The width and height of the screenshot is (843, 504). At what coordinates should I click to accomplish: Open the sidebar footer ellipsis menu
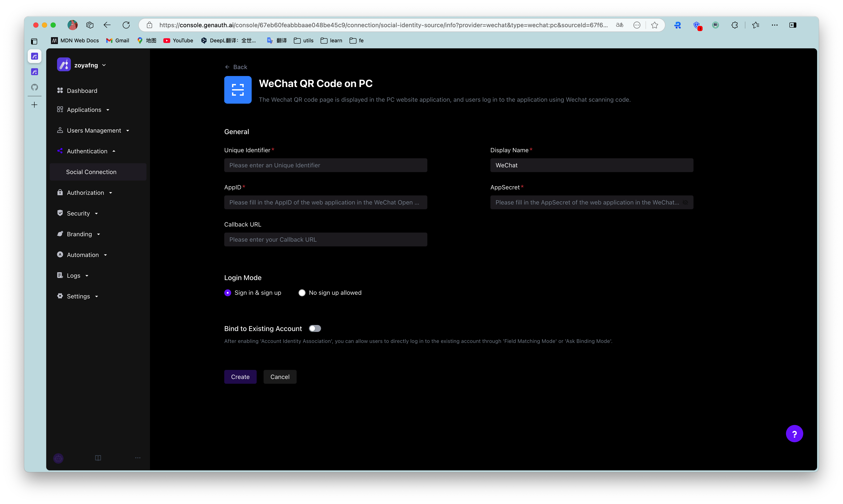click(x=138, y=458)
